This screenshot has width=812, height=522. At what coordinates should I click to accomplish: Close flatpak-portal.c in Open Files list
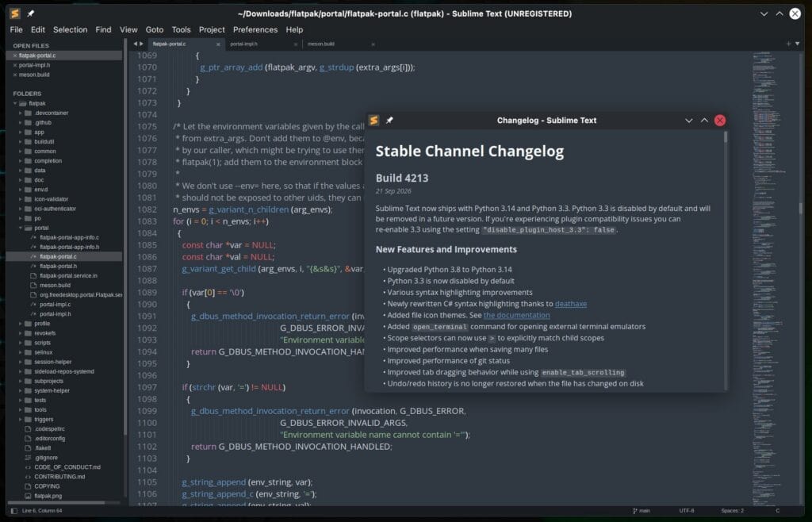[x=15, y=56]
